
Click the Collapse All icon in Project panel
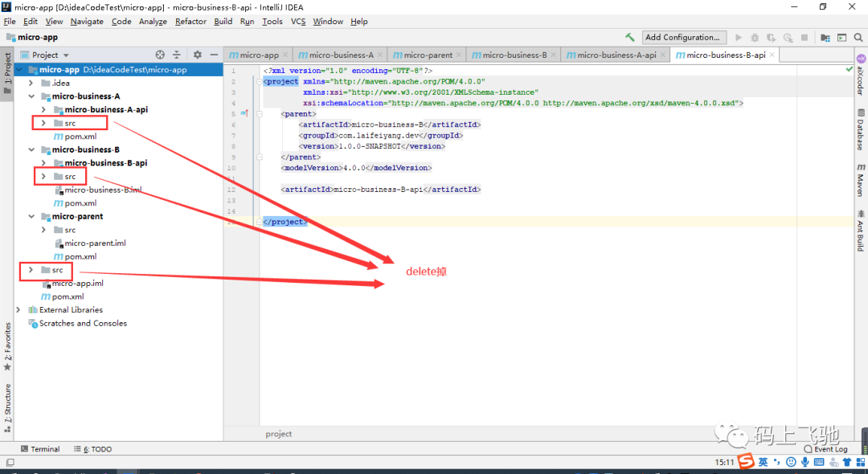(177, 55)
